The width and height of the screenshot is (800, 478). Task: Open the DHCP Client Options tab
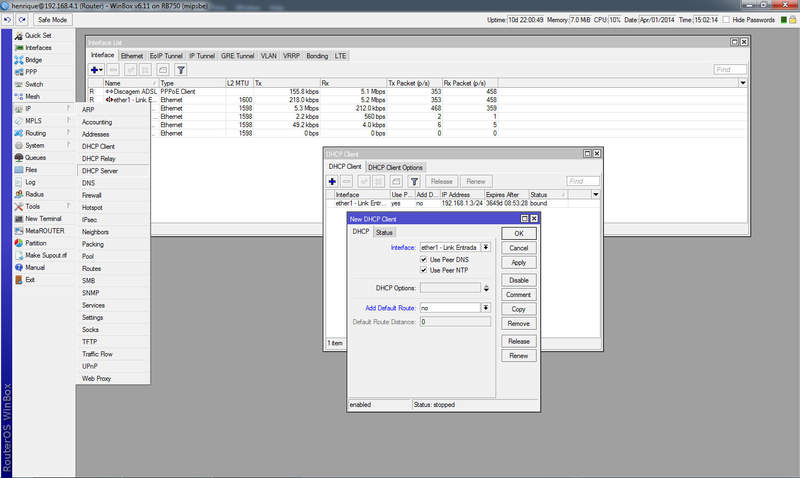[396, 167]
